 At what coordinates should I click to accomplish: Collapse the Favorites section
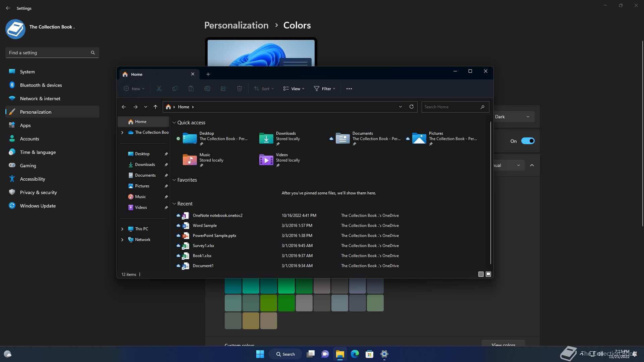174,180
